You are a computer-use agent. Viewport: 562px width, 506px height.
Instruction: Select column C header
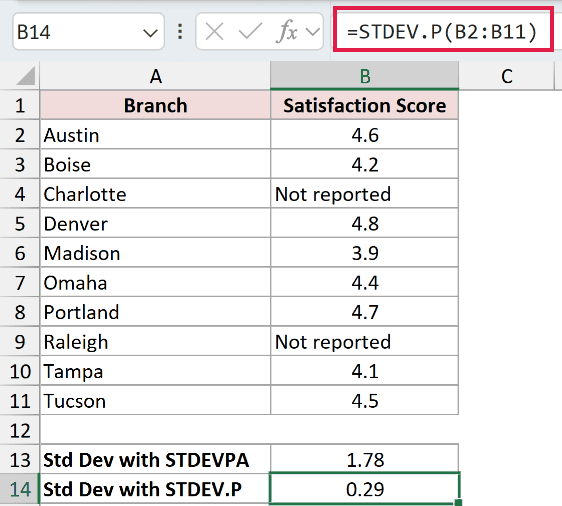click(x=506, y=76)
